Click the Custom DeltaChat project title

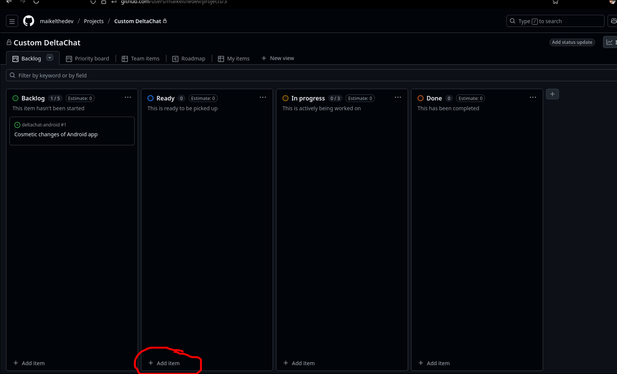pos(47,43)
